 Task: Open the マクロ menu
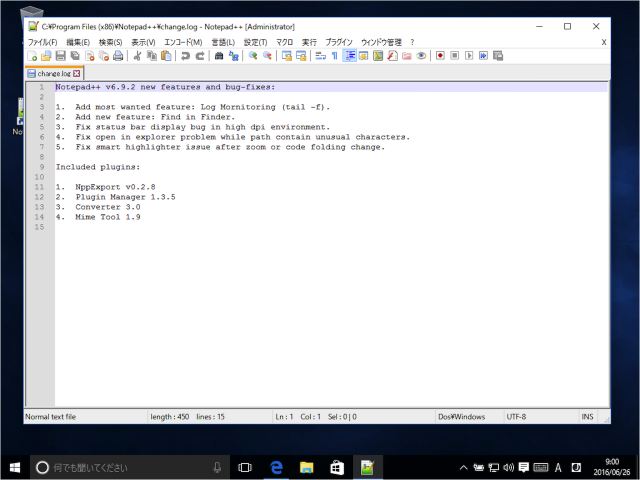click(284, 42)
